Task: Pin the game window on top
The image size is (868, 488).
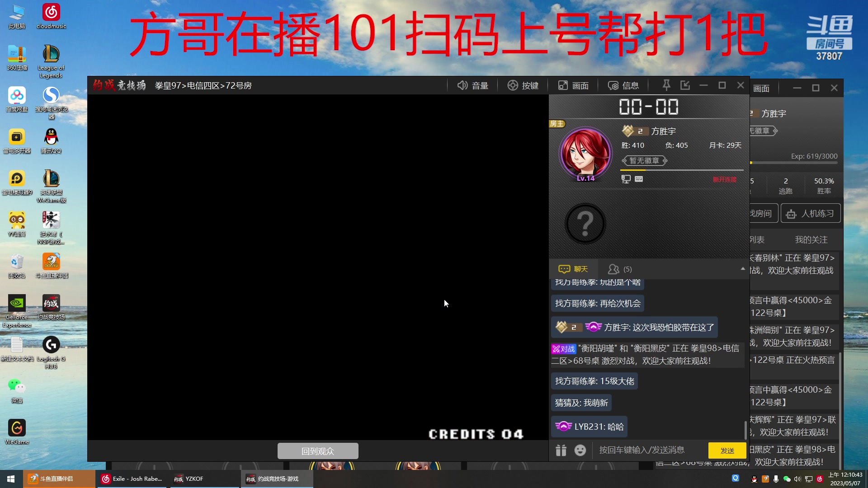Action: click(x=666, y=85)
